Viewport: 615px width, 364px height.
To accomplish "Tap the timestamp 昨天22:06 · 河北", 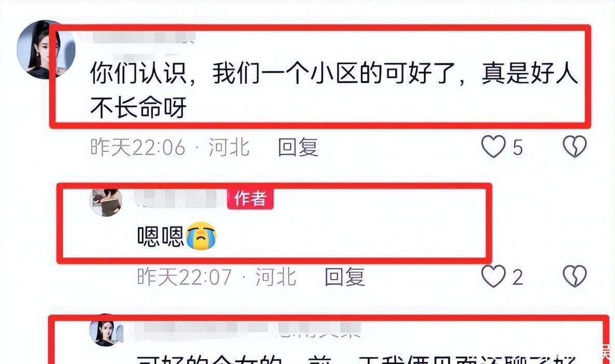I will coord(170,147).
